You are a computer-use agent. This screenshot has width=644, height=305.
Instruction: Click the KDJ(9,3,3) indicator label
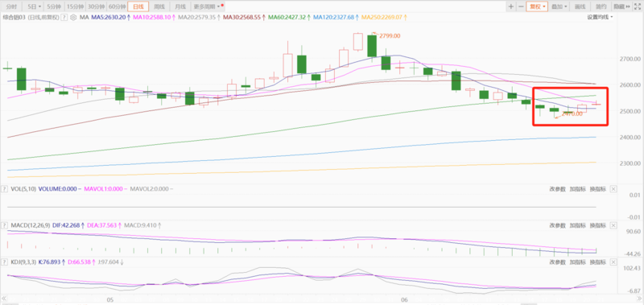[x=23, y=262]
